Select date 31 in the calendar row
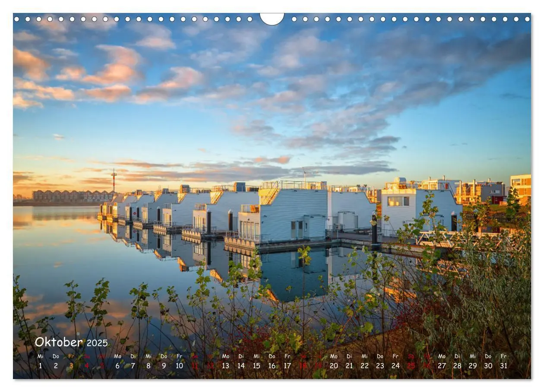The height and width of the screenshot is (392, 544). [x=503, y=366]
